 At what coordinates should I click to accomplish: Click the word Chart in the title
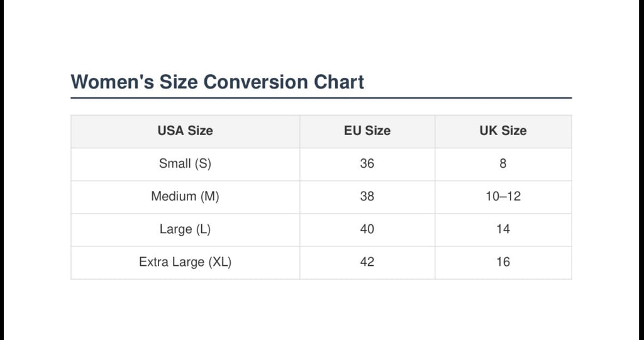point(339,82)
